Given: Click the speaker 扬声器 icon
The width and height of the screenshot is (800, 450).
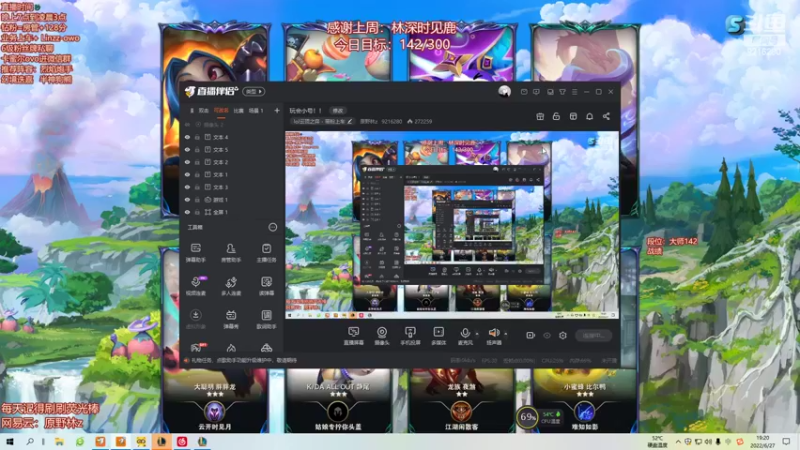Looking at the screenshot, I should click(x=493, y=333).
